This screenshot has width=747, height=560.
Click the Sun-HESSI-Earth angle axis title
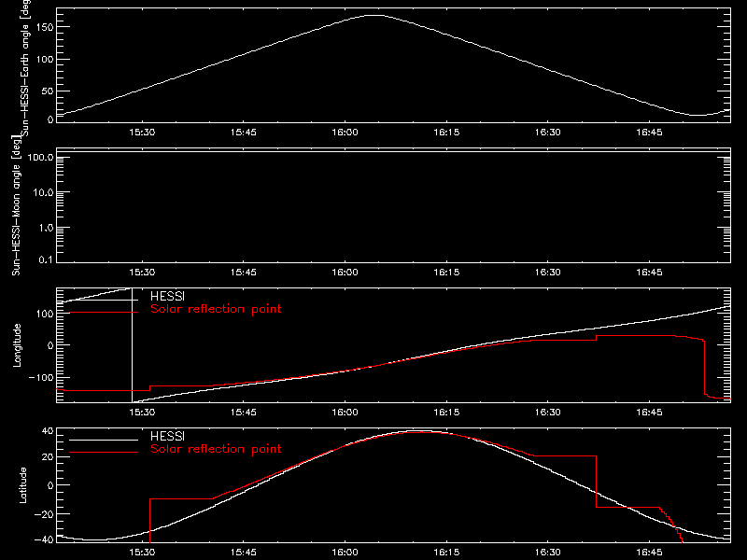tap(25, 67)
